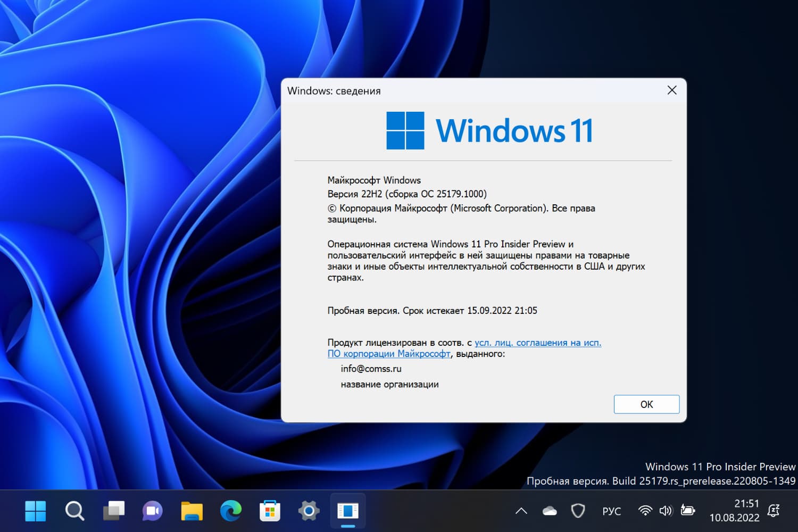
Task: Open the Windows Security shield tray icon
Action: pyautogui.click(x=578, y=511)
